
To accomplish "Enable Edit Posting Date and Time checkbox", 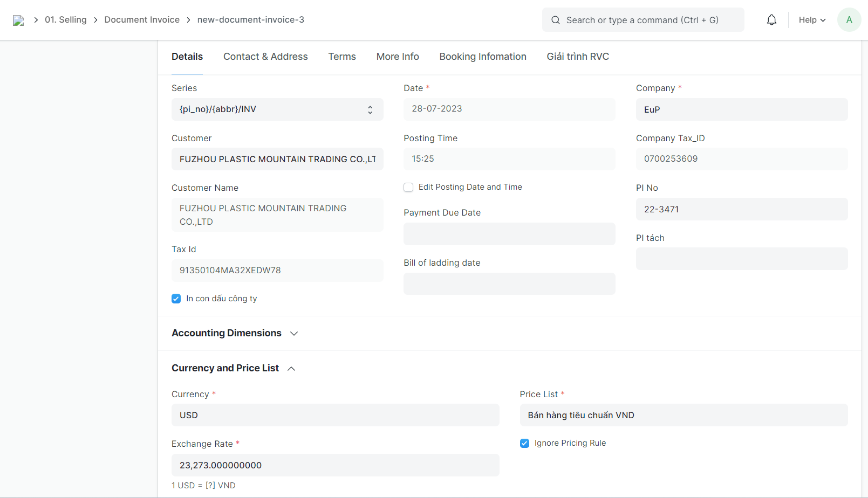I will pyautogui.click(x=408, y=187).
